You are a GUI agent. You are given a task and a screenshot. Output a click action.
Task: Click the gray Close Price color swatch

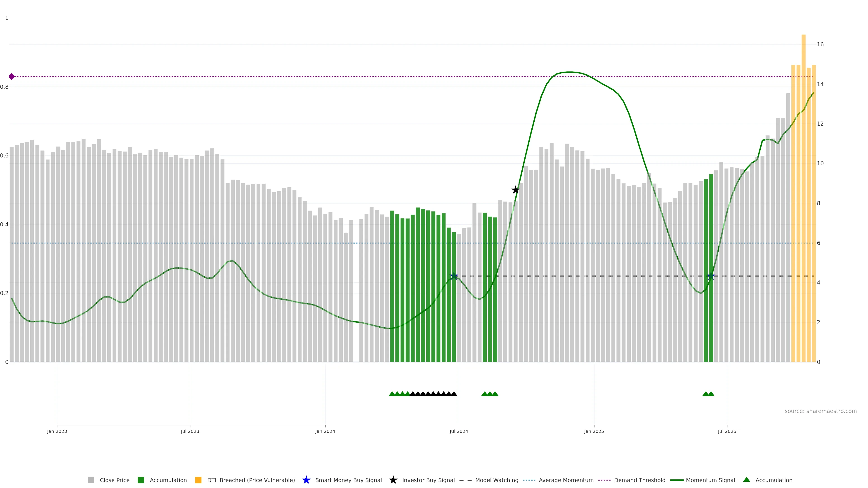(91, 480)
